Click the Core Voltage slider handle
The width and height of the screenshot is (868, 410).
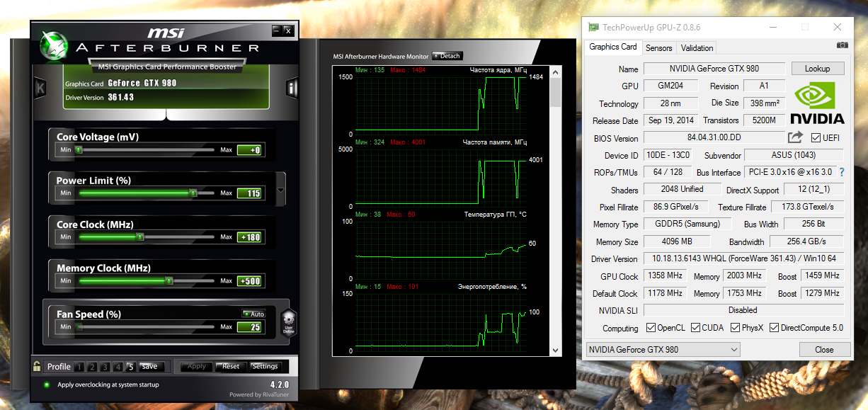coord(79,150)
